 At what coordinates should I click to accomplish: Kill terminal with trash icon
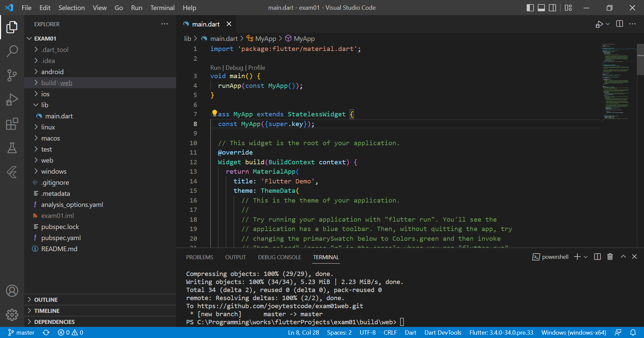click(610, 257)
